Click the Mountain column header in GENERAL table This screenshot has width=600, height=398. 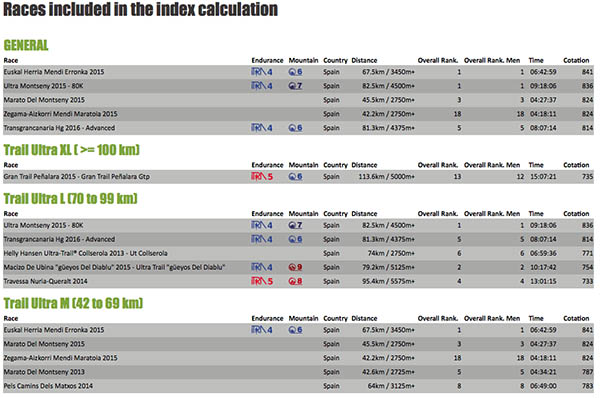(x=303, y=60)
